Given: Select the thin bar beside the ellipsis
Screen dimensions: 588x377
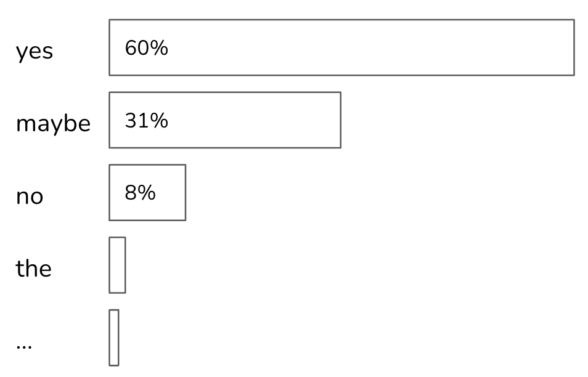Looking at the screenshot, I should 113,338.
